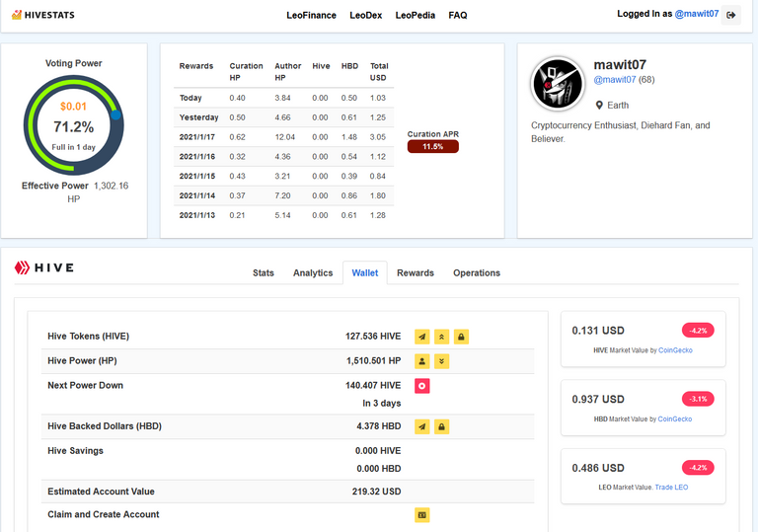The height and width of the screenshot is (532, 758).
Task: Open the mawit07 profile avatar
Action: pos(558,84)
